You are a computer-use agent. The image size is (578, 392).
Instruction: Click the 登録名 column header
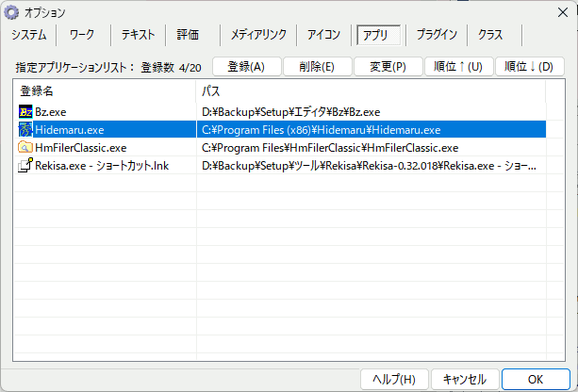click(x=105, y=91)
